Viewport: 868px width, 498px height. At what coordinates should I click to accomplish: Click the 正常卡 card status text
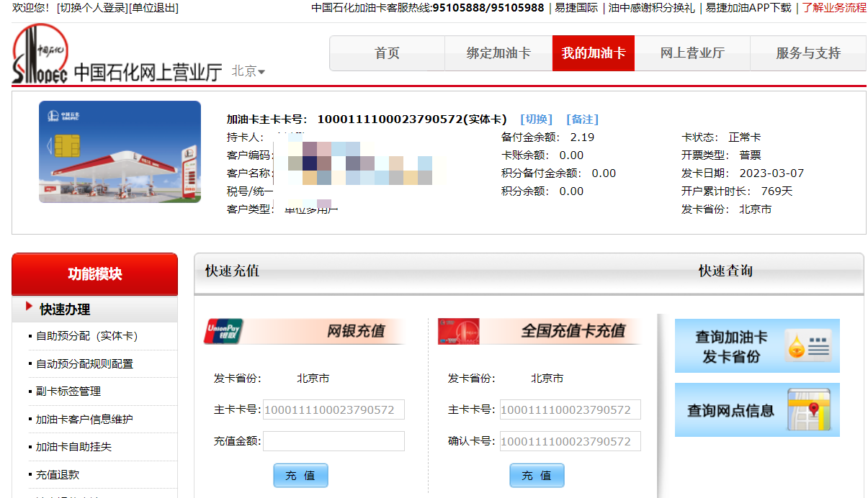745,137
